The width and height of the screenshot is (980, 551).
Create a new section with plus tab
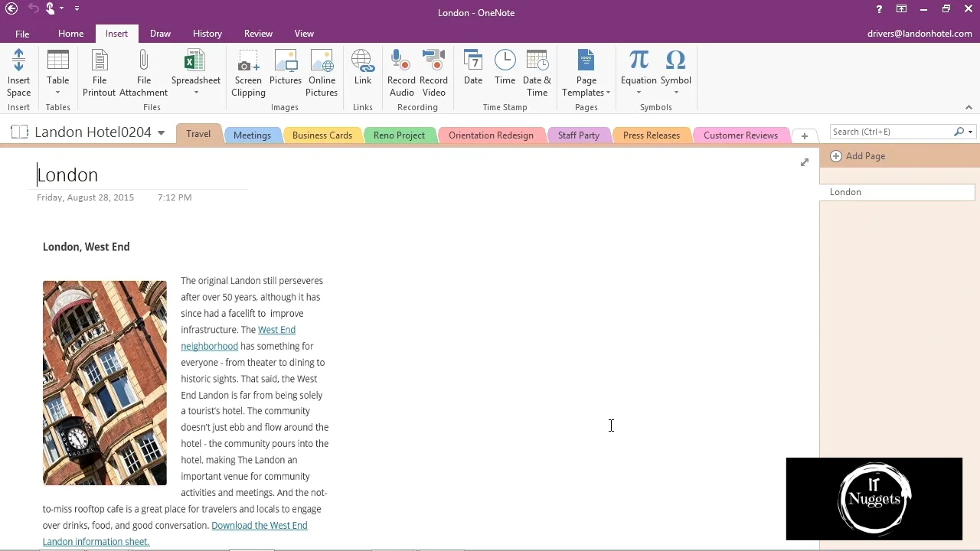804,136
